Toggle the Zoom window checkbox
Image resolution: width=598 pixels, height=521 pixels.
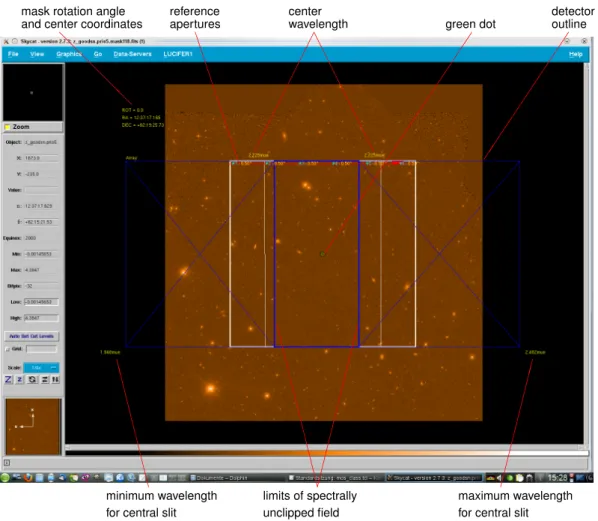coord(7,127)
